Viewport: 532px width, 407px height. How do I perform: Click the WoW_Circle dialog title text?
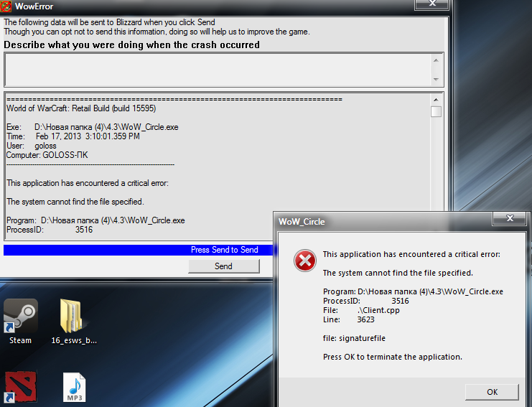coord(302,222)
